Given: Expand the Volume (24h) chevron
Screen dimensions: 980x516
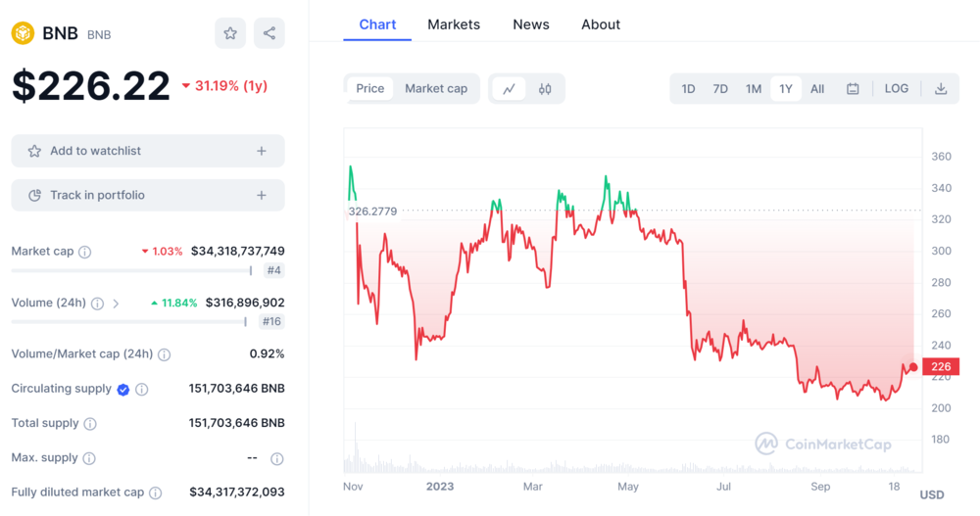Looking at the screenshot, I should pyautogui.click(x=116, y=304).
